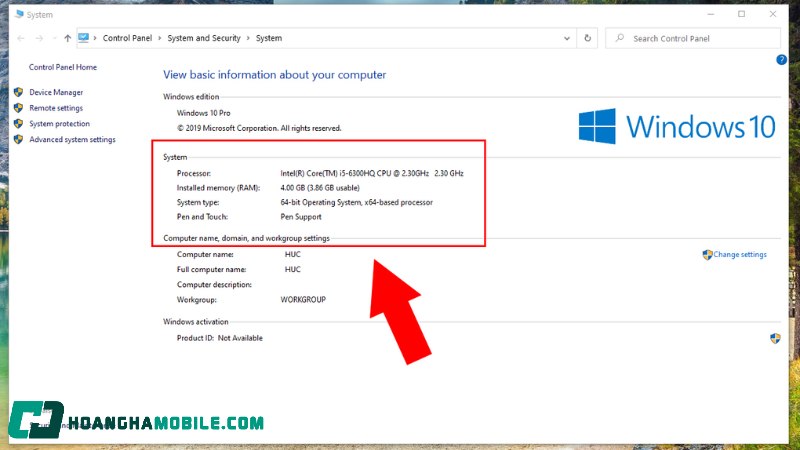Open the Recent locations dropdown arrow
800x450 pixels.
click(54, 38)
